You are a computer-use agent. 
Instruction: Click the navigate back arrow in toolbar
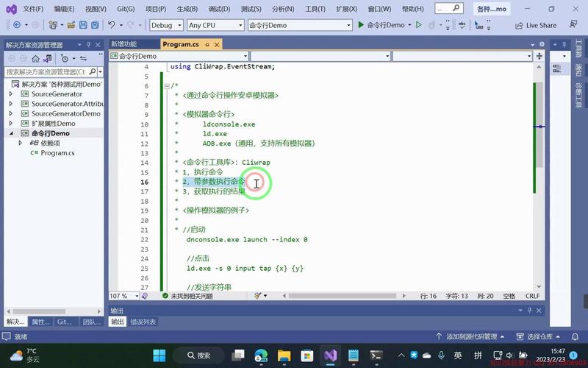point(16,25)
